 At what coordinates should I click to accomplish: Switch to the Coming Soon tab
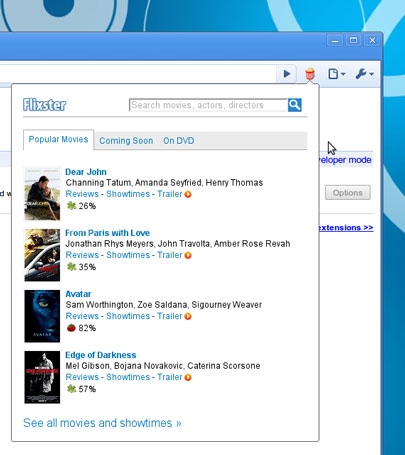126,141
